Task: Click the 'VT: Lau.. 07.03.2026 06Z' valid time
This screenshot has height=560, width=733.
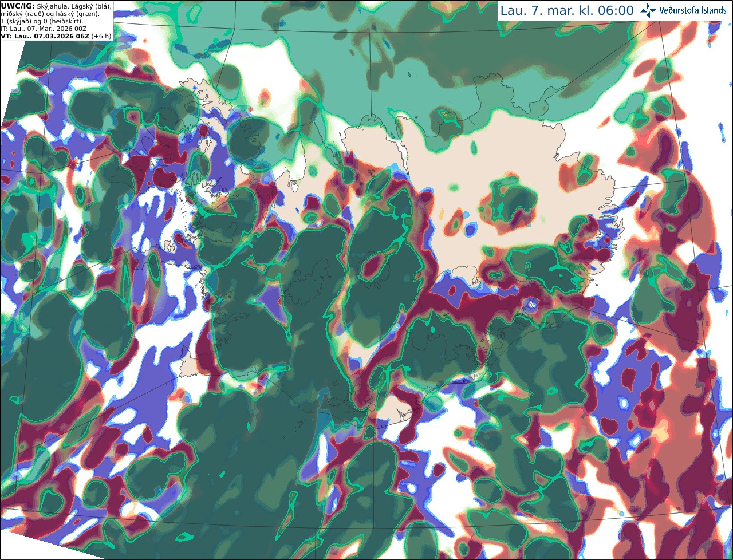Action: 45,36
